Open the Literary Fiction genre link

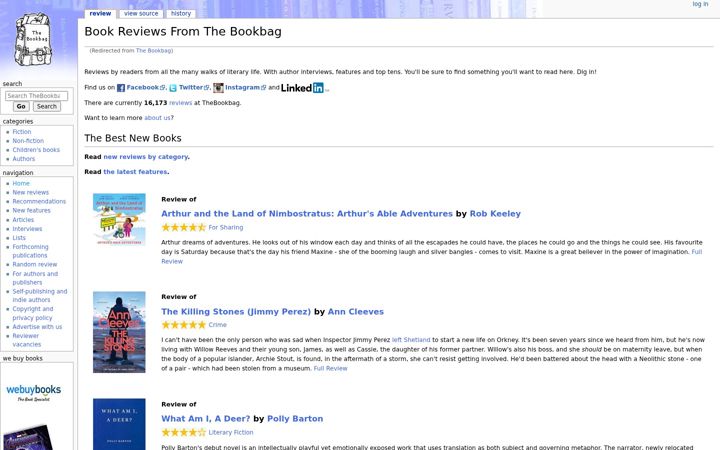[231, 433]
